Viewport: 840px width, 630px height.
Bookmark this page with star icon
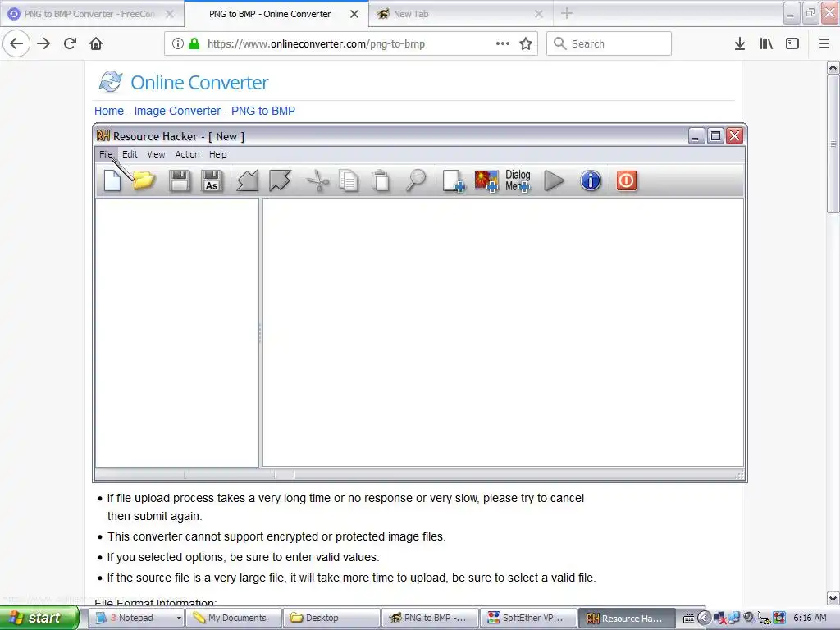[526, 43]
